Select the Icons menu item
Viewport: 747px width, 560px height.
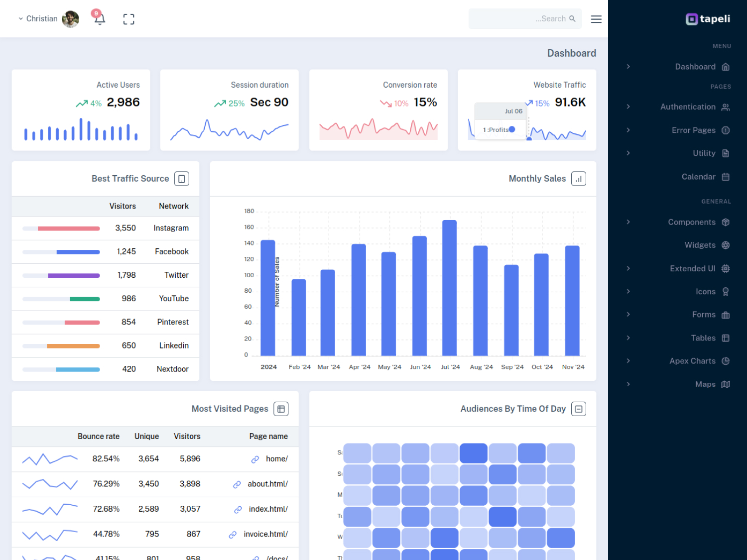(x=706, y=292)
